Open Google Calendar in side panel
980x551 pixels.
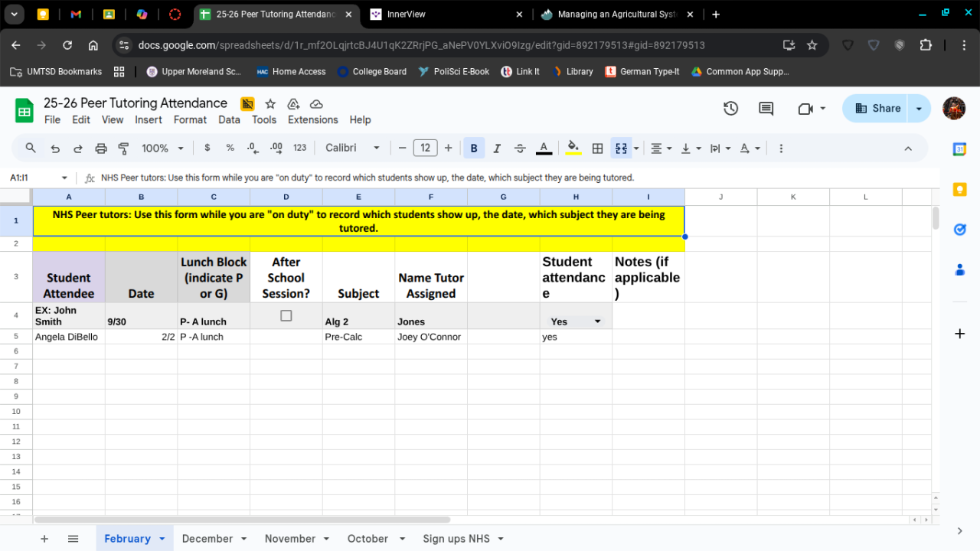[959, 149]
